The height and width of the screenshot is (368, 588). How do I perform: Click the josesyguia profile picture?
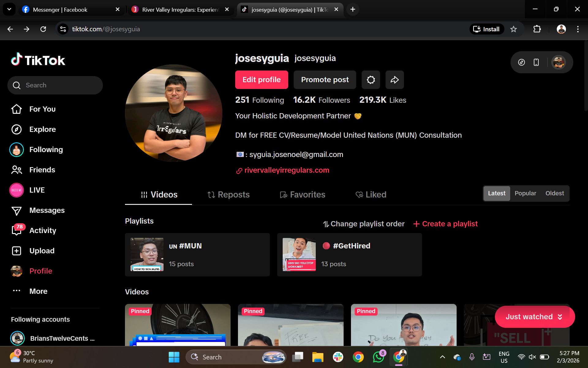[174, 113]
